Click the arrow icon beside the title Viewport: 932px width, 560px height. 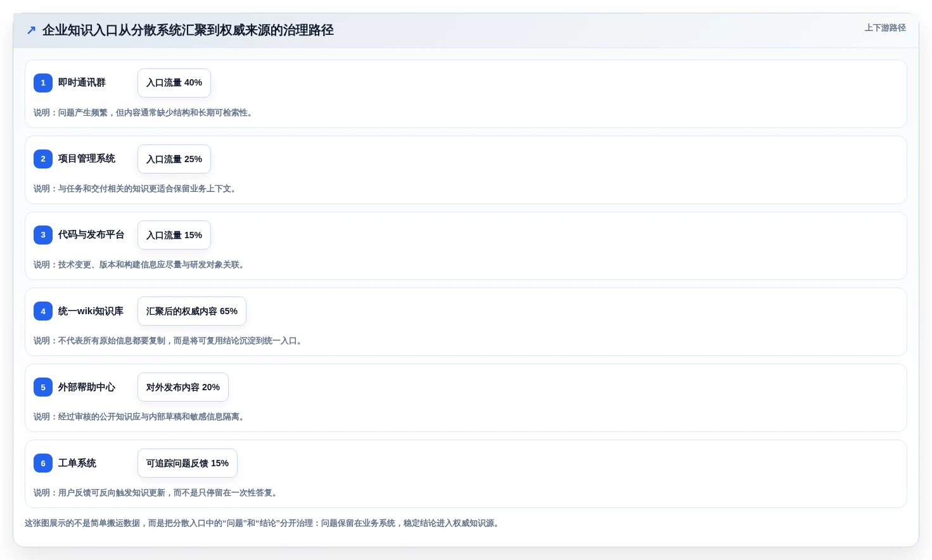click(x=31, y=30)
